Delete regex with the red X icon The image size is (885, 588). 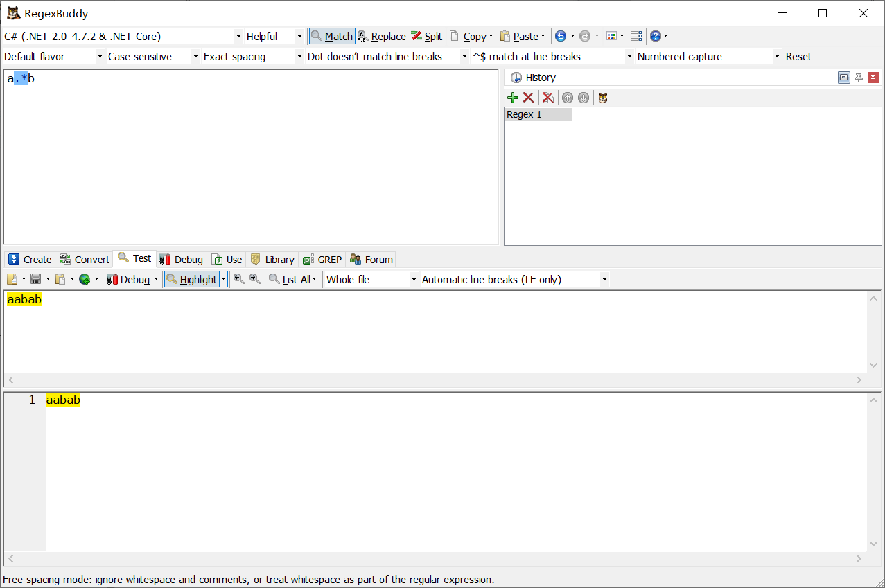coord(528,98)
